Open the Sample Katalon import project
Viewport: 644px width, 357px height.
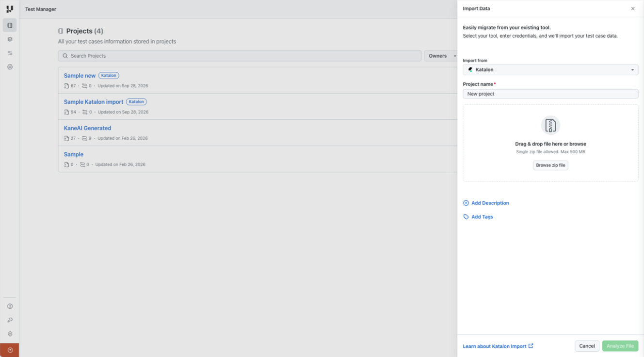coord(94,102)
